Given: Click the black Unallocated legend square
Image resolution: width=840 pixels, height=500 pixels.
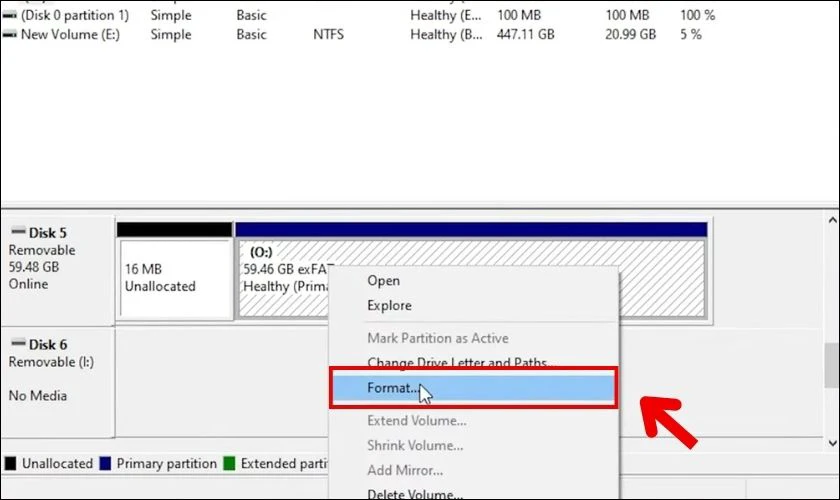Looking at the screenshot, I should 10,463.
